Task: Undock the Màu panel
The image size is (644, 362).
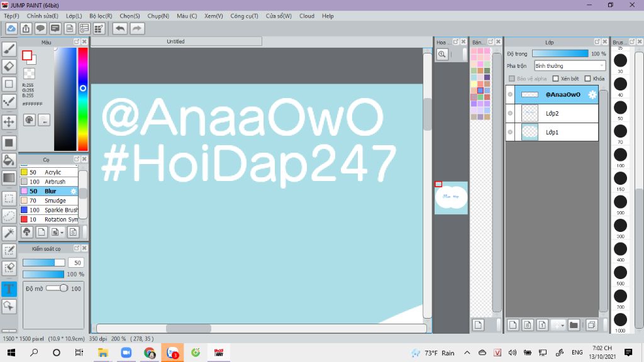Action: pos(76,42)
